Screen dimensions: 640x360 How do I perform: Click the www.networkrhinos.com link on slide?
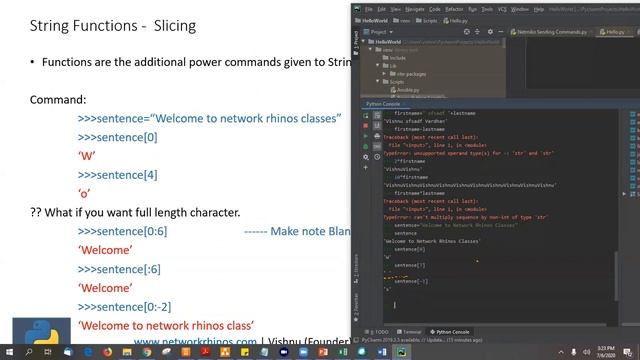(x=195, y=341)
